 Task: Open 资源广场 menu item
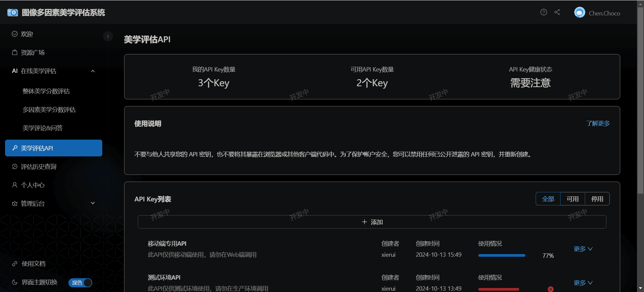(x=33, y=53)
